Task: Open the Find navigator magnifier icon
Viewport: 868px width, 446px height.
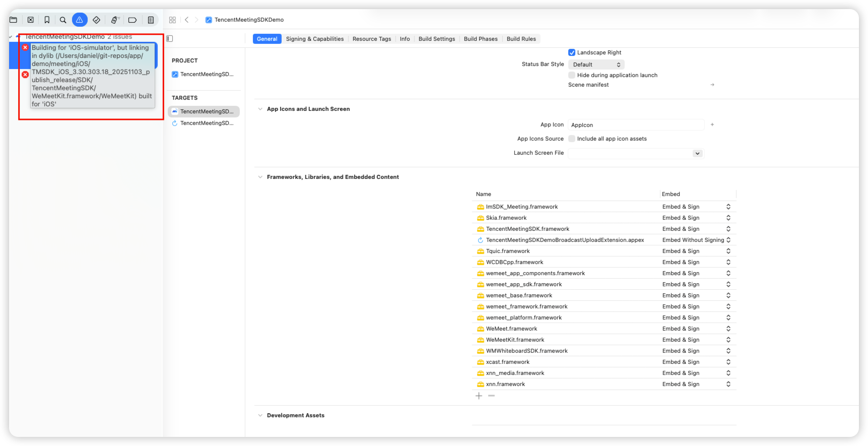Action: (x=63, y=20)
